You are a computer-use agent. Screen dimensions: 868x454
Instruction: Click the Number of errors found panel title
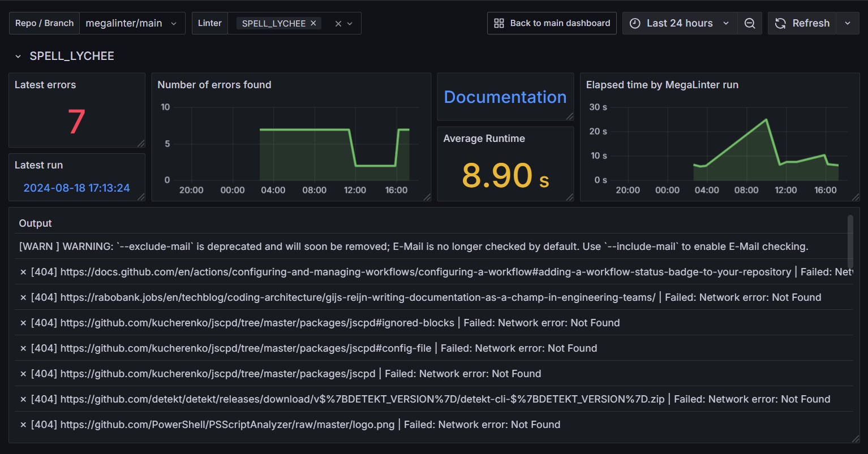coord(214,85)
